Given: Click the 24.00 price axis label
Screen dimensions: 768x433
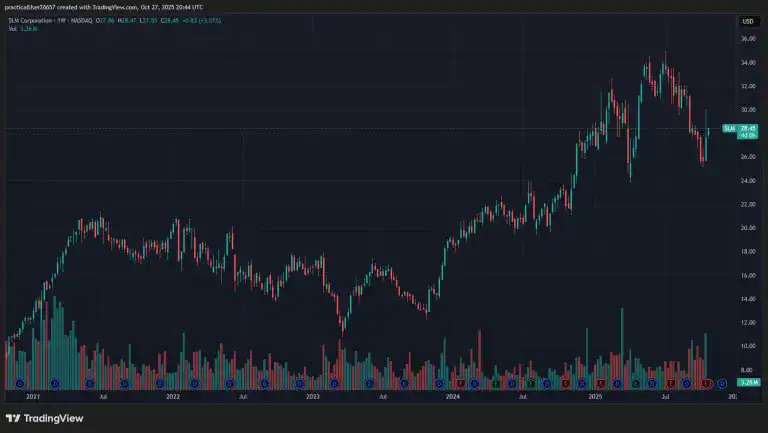Looking at the screenshot, I should coord(747,181).
